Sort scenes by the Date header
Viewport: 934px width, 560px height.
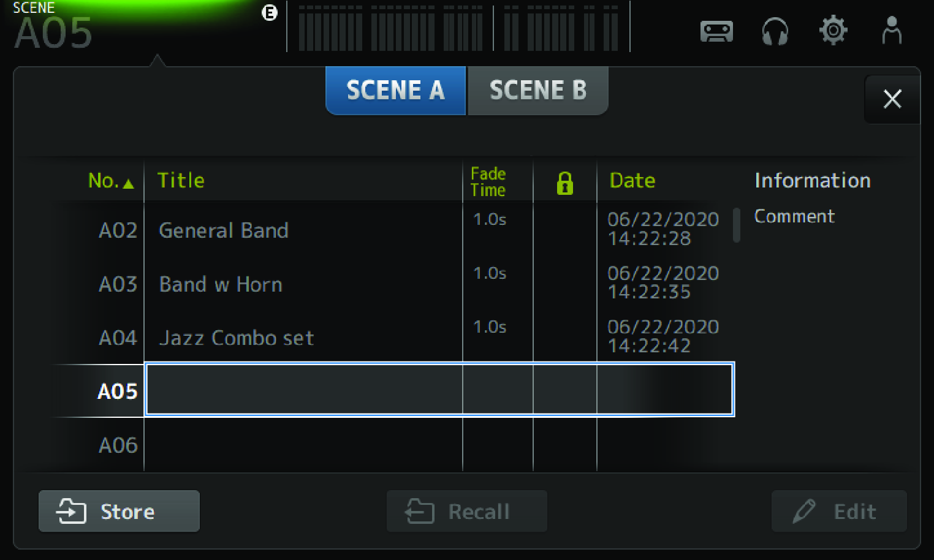coord(632,181)
